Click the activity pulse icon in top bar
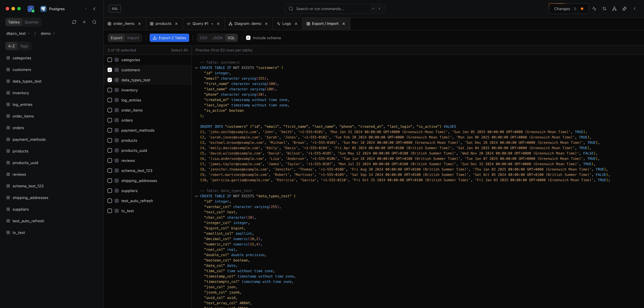 [x=594, y=9]
